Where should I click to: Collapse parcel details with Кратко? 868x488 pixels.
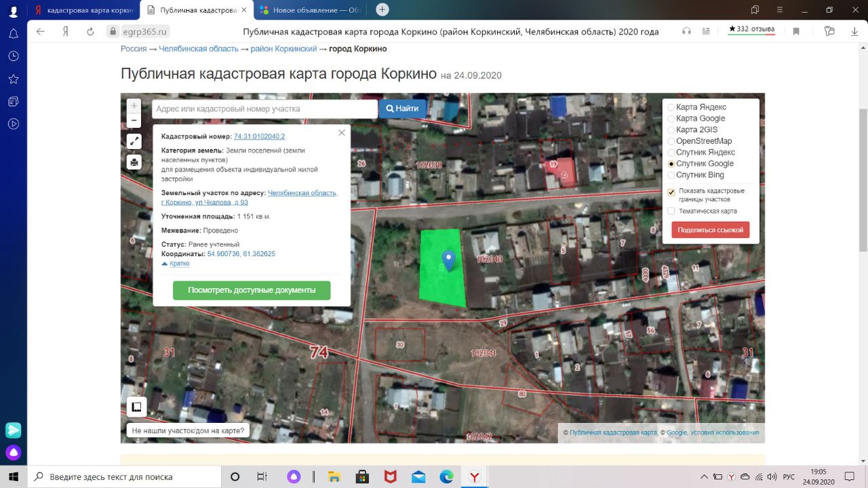click(179, 264)
